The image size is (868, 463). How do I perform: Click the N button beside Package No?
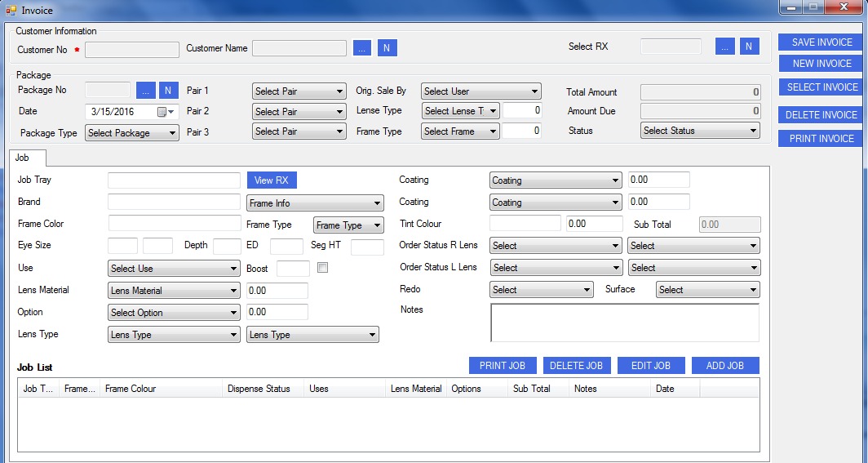[169, 90]
